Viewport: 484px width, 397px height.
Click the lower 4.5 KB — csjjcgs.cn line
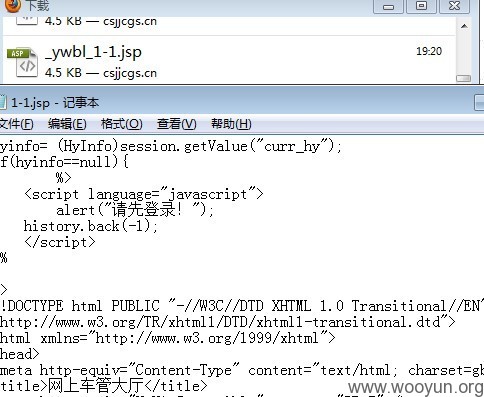[x=101, y=72]
